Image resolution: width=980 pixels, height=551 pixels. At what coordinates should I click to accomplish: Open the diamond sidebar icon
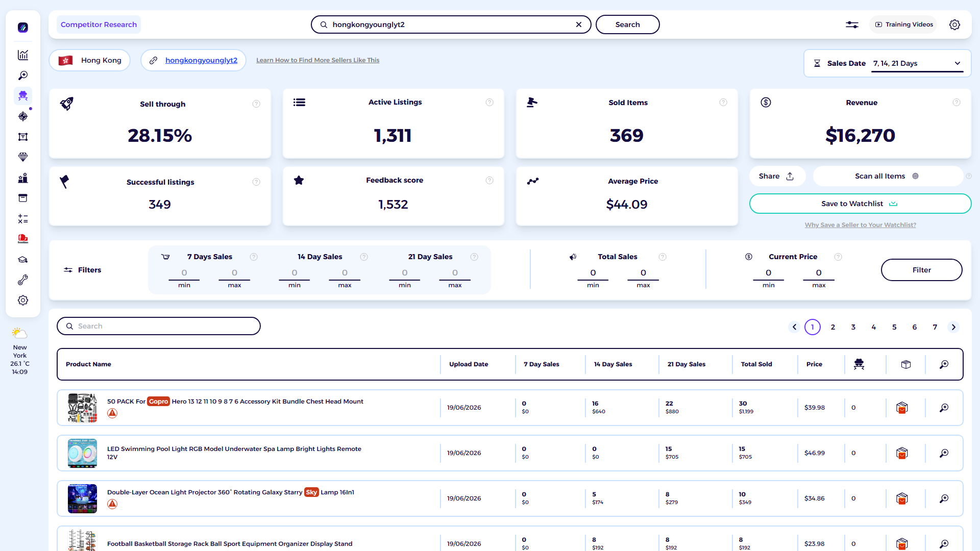point(23,157)
